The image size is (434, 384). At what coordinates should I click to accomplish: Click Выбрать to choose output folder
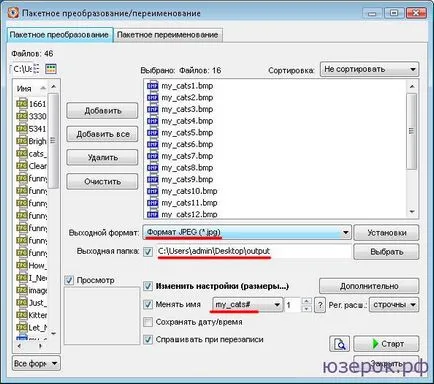click(x=386, y=252)
